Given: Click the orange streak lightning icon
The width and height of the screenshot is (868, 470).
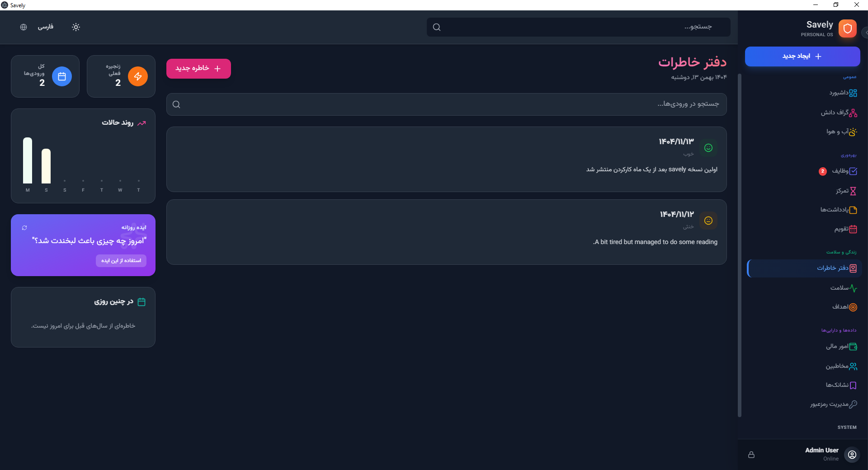Looking at the screenshot, I should pyautogui.click(x=138, y=76).
